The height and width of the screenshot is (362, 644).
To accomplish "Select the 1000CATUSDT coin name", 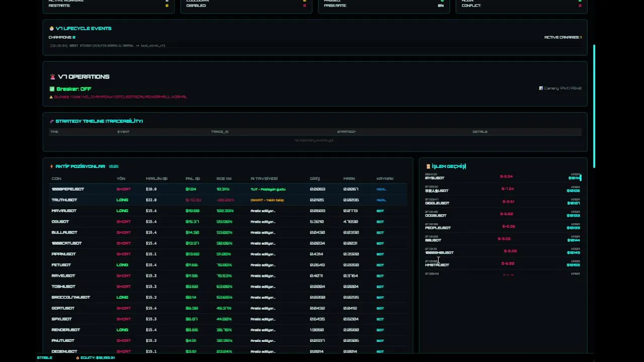I will [66, 243].
